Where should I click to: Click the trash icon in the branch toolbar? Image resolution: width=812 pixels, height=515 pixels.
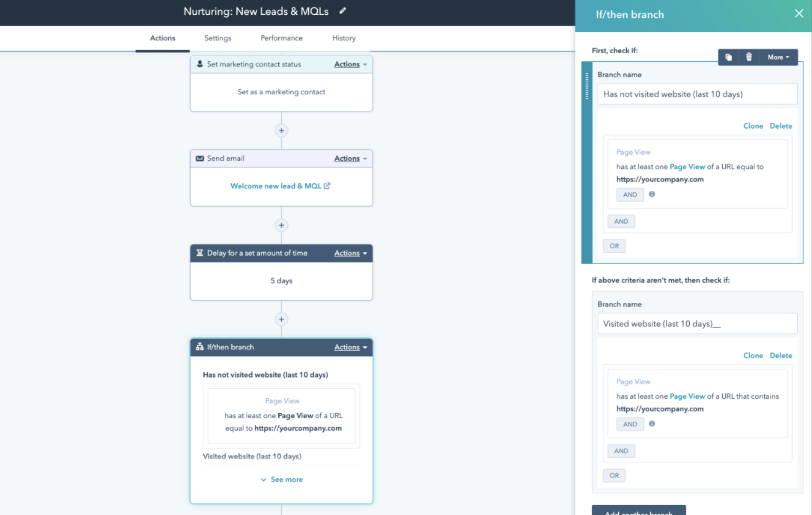pyautogui.click(x=749, y=57)
